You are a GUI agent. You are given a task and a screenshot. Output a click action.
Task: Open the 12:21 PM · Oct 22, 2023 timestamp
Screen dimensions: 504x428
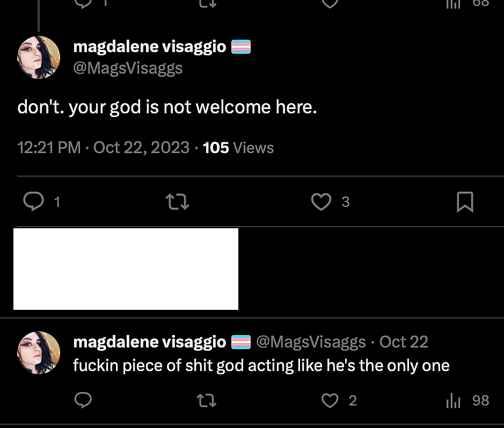(x=103, y=148)
